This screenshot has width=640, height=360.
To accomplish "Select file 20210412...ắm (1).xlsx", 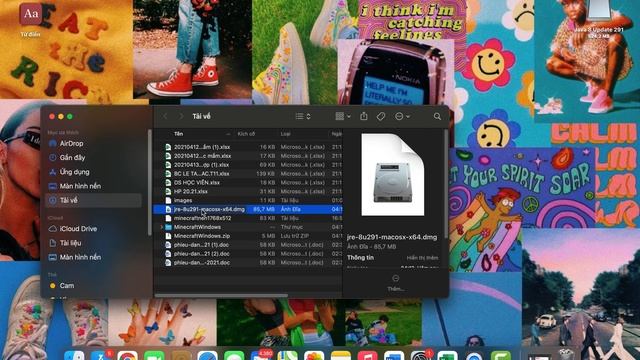I will tap(202, 147).
